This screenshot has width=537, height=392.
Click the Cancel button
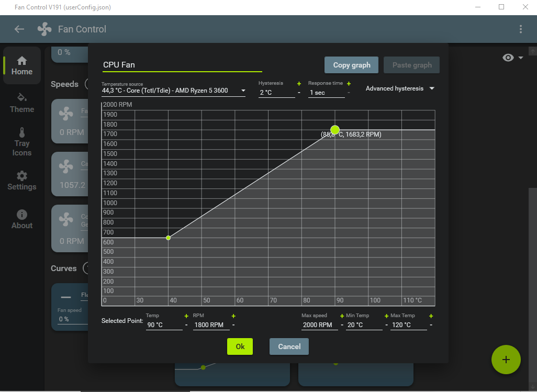click(289, 346)
